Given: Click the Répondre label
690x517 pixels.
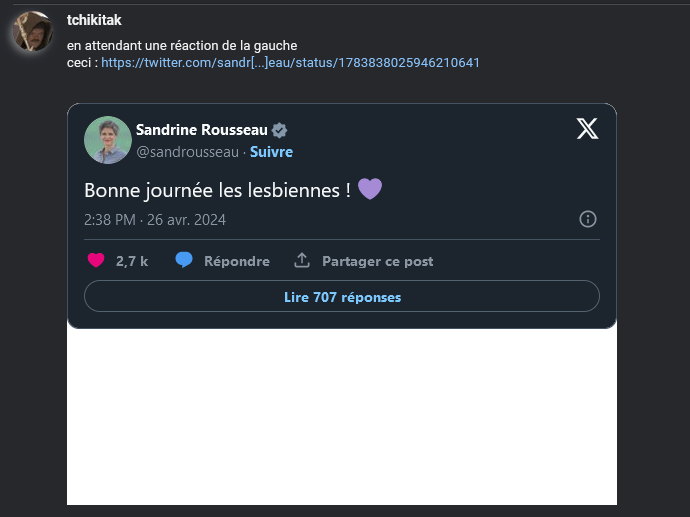Looking at the screenshot, I should click(237, 261).
